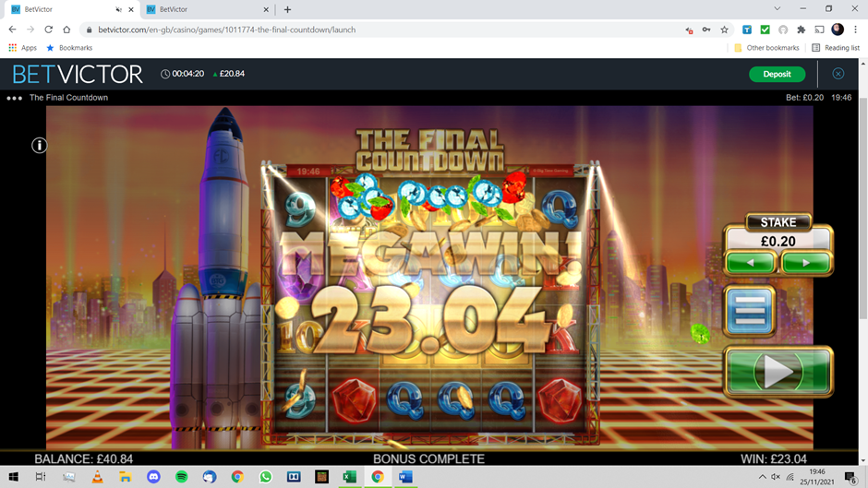This screenshot has width=868, height=488.
Task: Click the taskbar clock and date
Action: (x=817, y=477)
